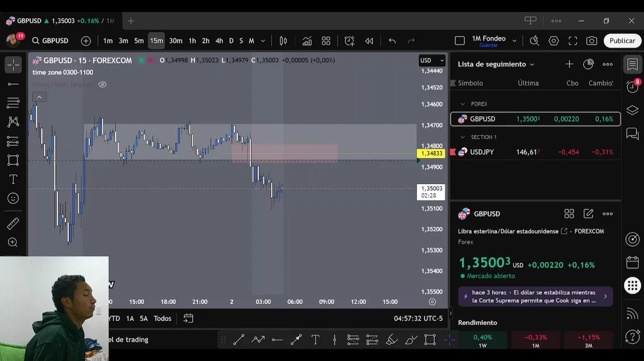Open the indicators menu
The width and height of the screenshot is (644, 361).
pyautogui.click(x=307, y=41)
